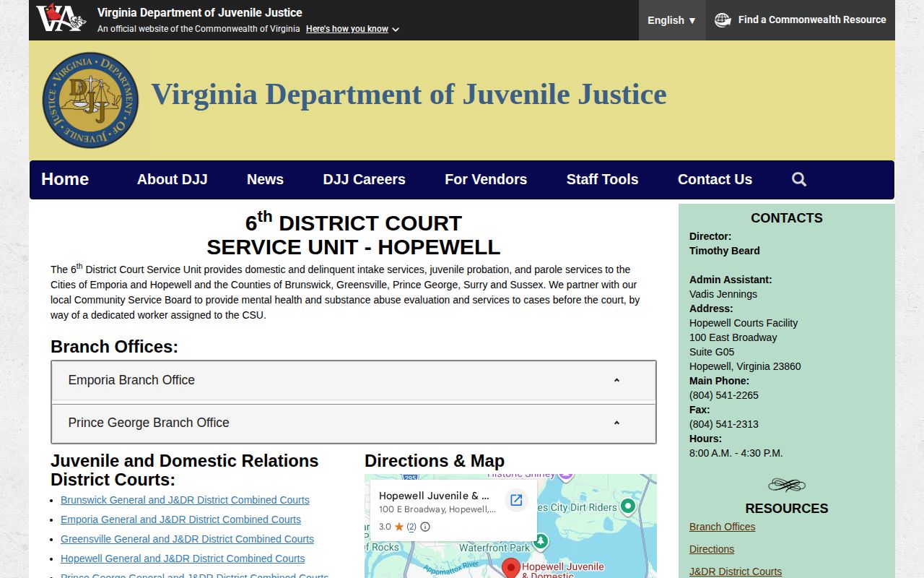Click director name Timothy Beard
This screenshot has width=924, height=578.
(725, 251)
